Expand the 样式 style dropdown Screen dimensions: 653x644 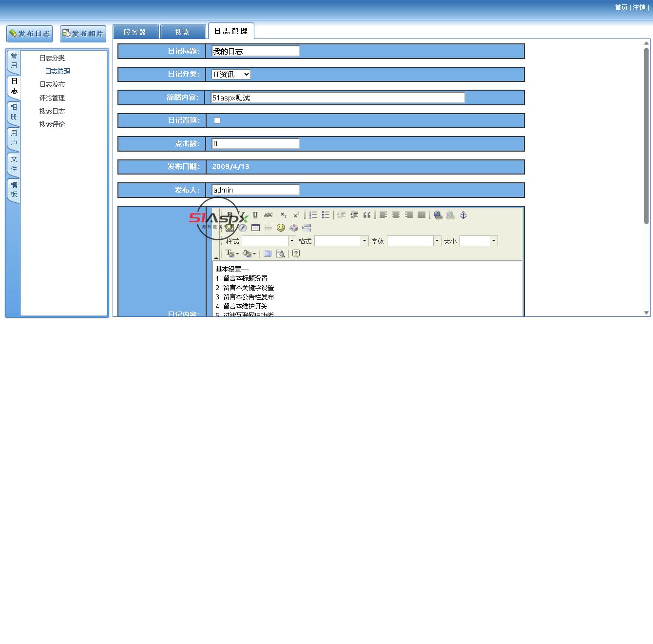(292, 241)
